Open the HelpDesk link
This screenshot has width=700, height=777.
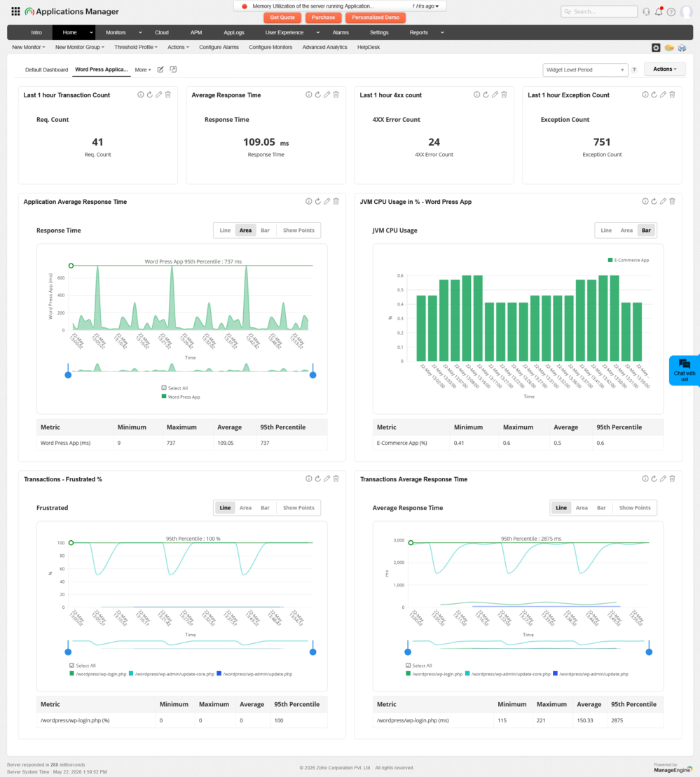click(369, 48)
